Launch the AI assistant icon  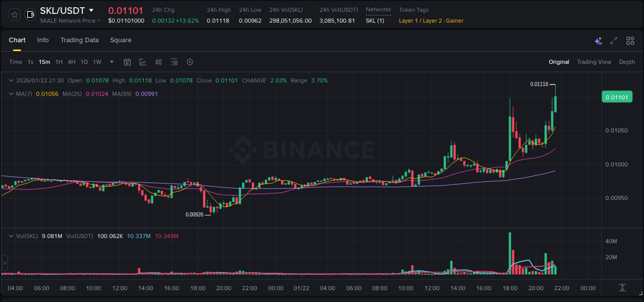598,40
